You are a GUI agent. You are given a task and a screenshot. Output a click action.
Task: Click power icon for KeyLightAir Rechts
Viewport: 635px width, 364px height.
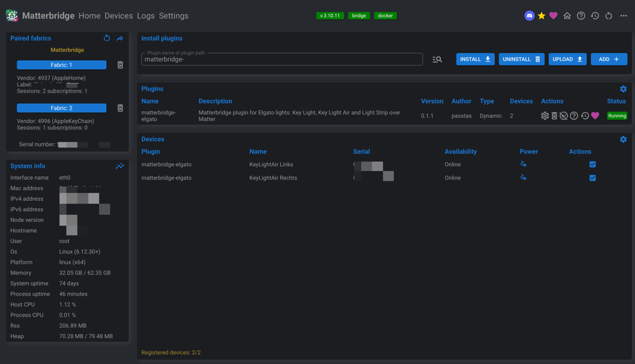(x=523, y=177)
